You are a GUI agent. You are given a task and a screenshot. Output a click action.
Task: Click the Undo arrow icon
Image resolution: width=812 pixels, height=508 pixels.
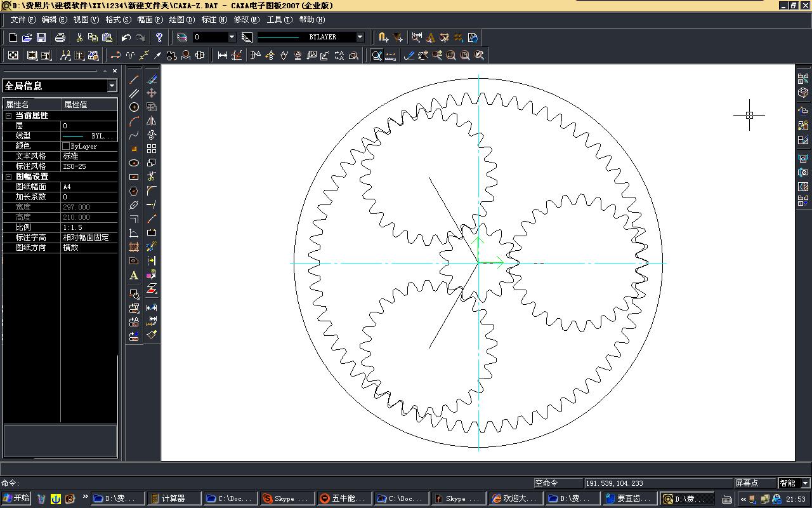click(126, 37)
